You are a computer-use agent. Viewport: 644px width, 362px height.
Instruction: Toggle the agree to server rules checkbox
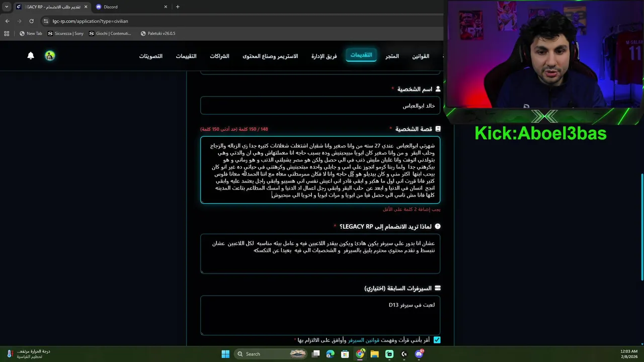pos(437,340)
